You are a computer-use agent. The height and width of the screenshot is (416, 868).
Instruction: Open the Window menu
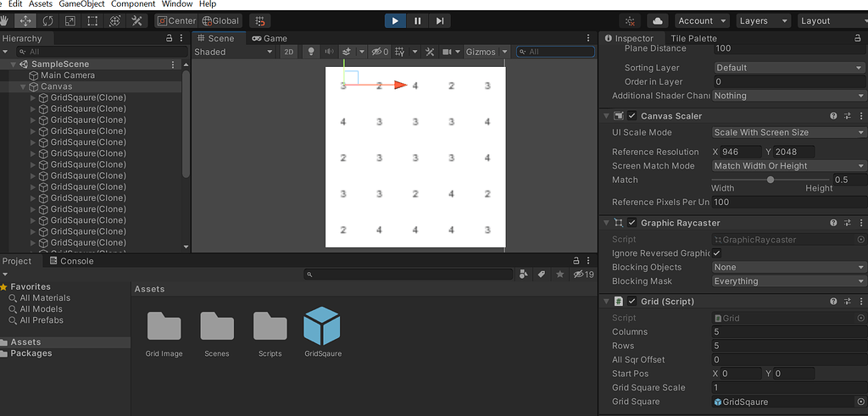click(x=177, y=4)
